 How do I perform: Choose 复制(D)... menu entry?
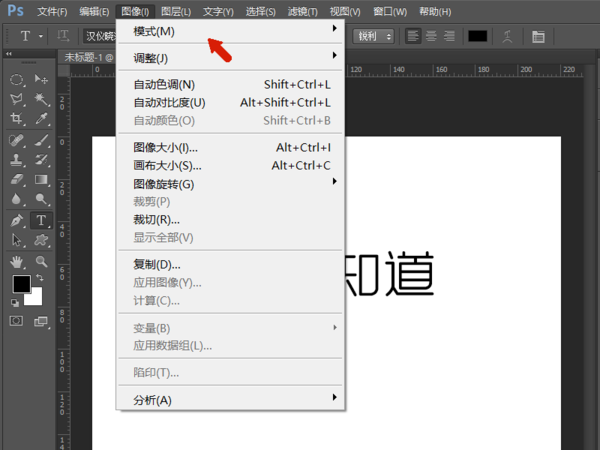coord(230,264)
